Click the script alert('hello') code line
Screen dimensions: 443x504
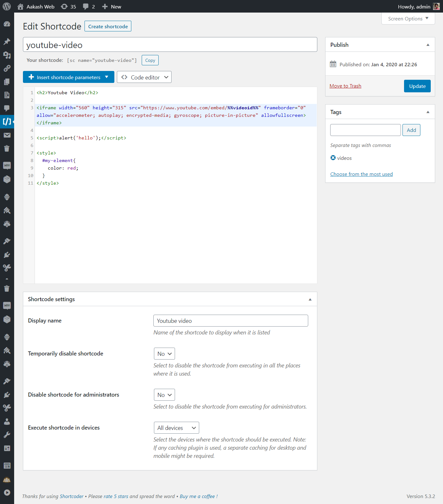click(81, 138)
